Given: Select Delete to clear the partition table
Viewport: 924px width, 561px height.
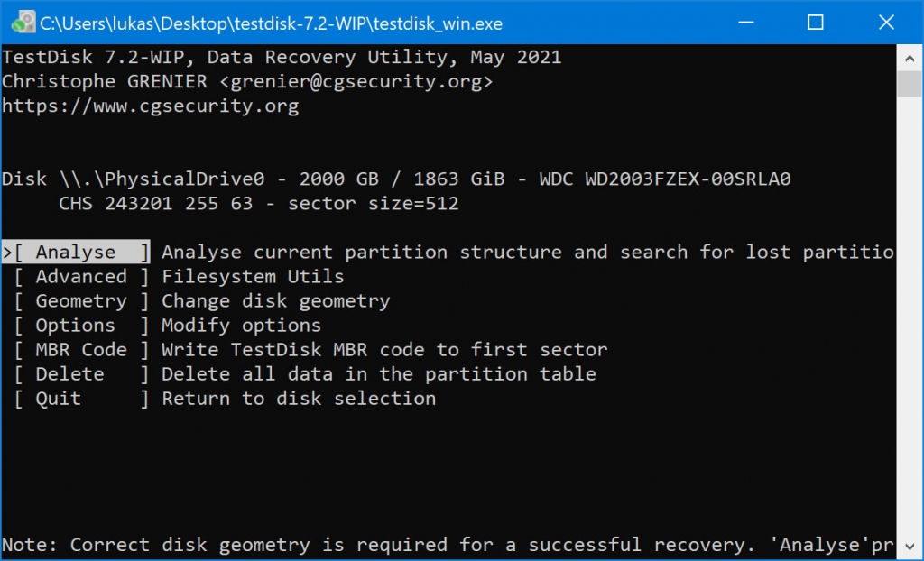Looking at the screenshot, I should (79, 373).
